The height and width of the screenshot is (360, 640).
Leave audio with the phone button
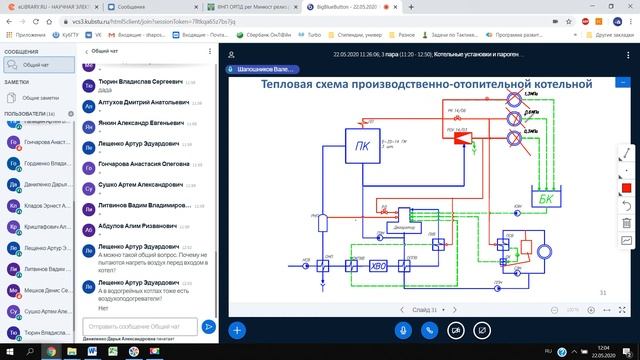429,330
